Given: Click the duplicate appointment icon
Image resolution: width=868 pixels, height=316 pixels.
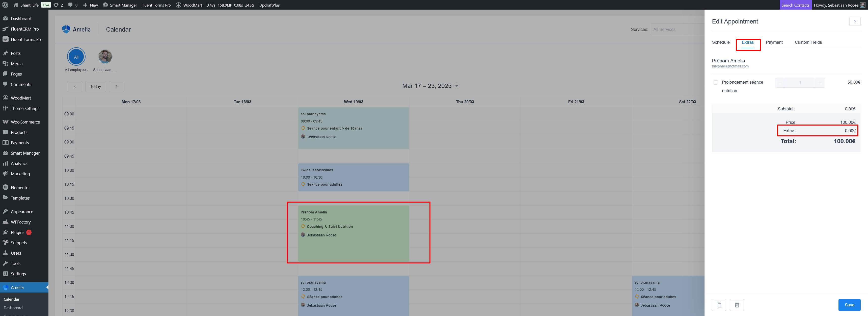Looking at the screenshot, I should tap(719, 305).
